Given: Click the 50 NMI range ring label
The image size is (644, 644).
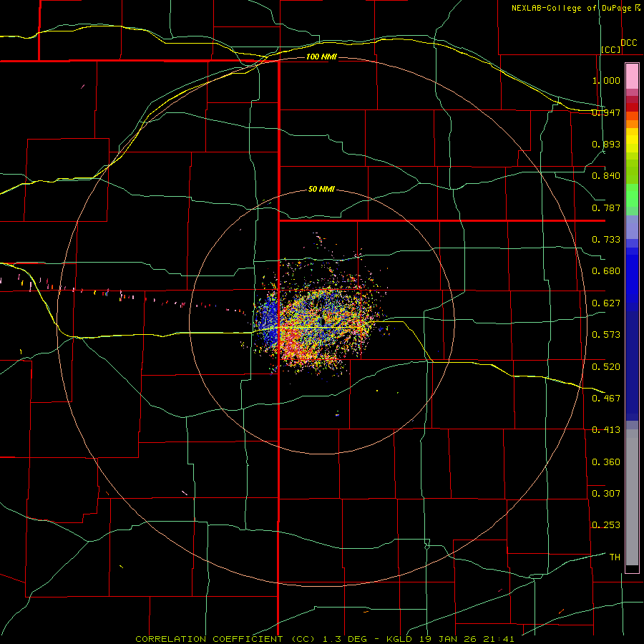Looking at the screenshot, I should click(321, 189).
